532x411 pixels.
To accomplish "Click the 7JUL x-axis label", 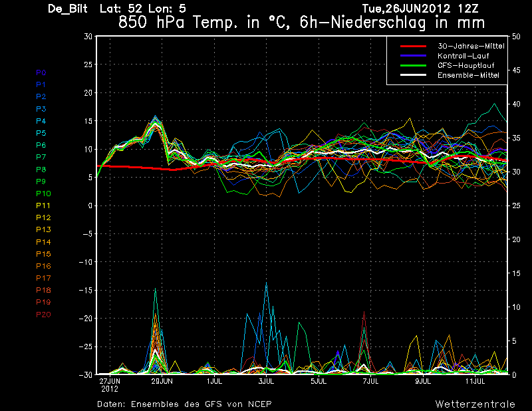I will click(371, 381).
